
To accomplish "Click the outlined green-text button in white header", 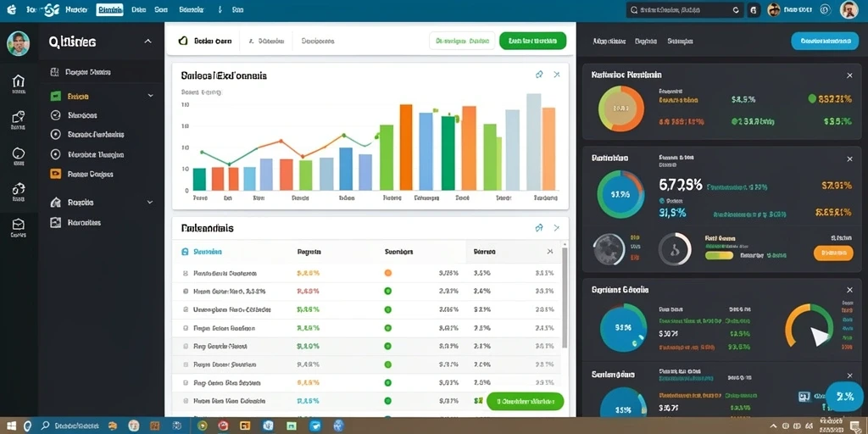I will [462, 41].
